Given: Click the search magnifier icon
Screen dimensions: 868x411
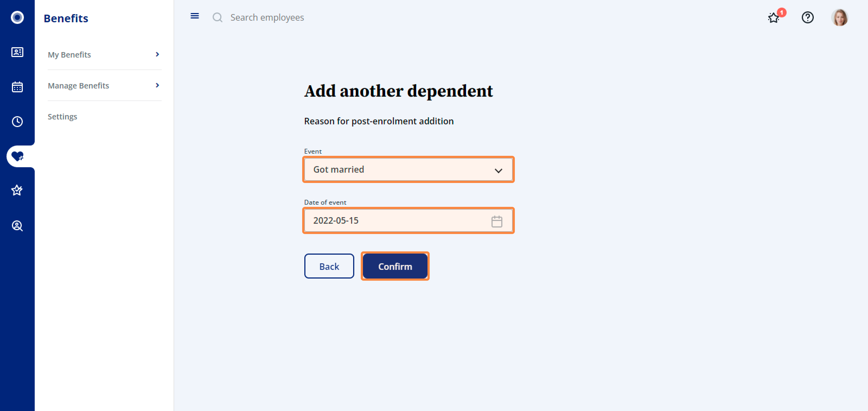Looking at the screenshot, I should click(217, 17).
